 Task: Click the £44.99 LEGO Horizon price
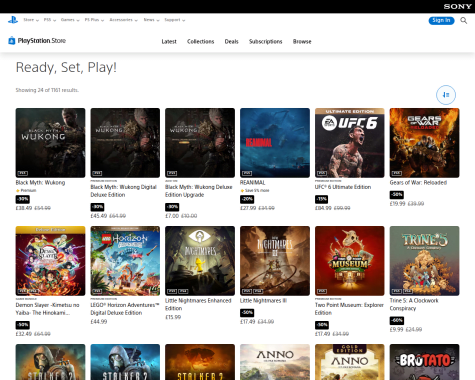99,322
